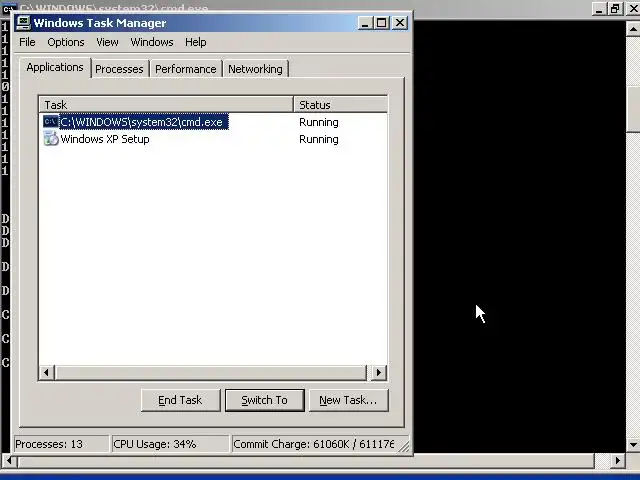The image size is (640, 480).
Task: Click cmd window horizontal scroll left arrow
Action: click(x=9, y=461)
